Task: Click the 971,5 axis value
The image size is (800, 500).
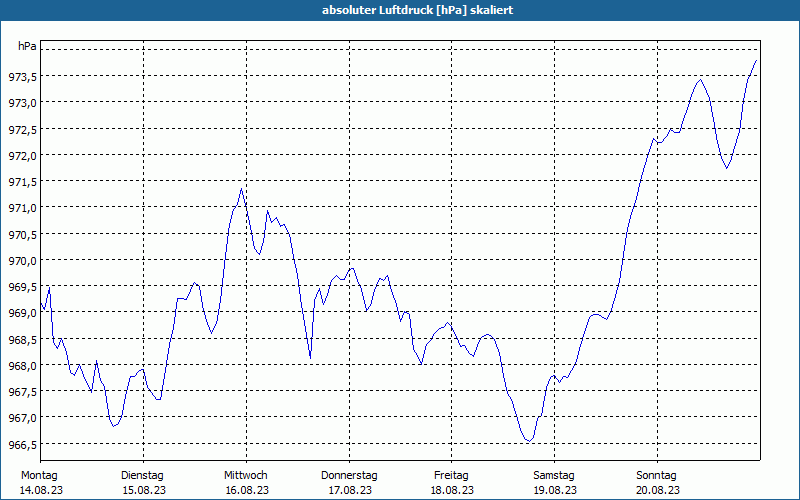Action: [22, 182]
